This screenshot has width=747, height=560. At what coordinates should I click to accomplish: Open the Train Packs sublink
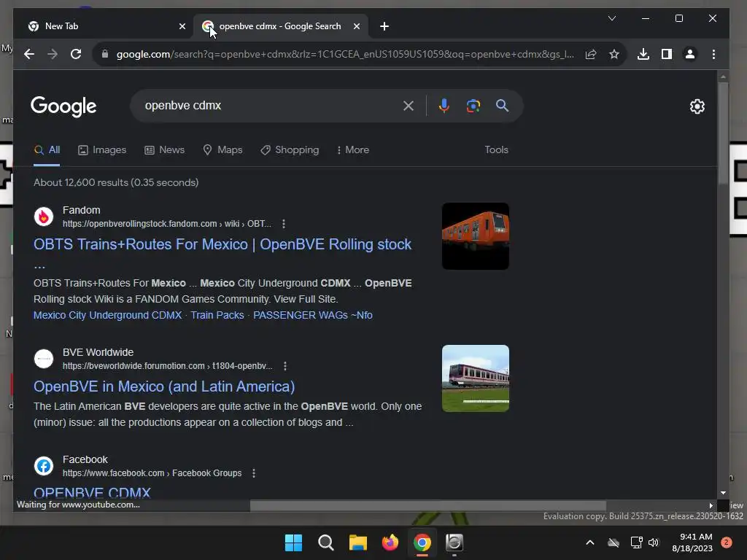(x=217, y=315)
